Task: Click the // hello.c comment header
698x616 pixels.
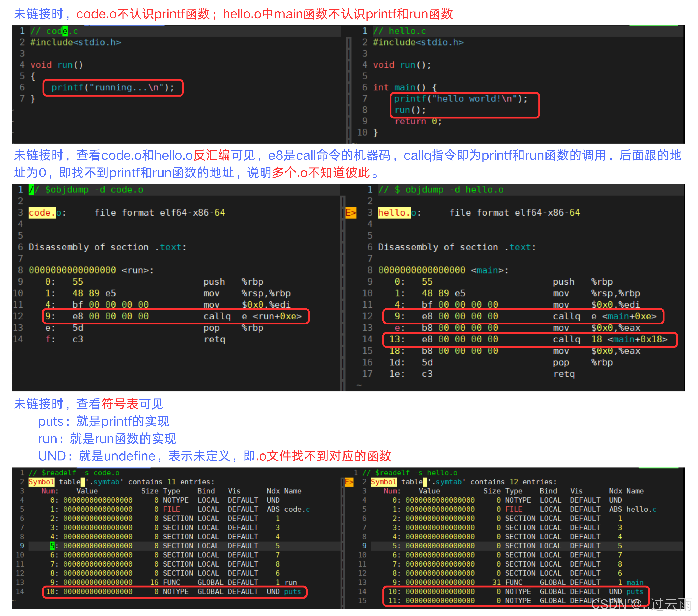Action: point(399,31)
